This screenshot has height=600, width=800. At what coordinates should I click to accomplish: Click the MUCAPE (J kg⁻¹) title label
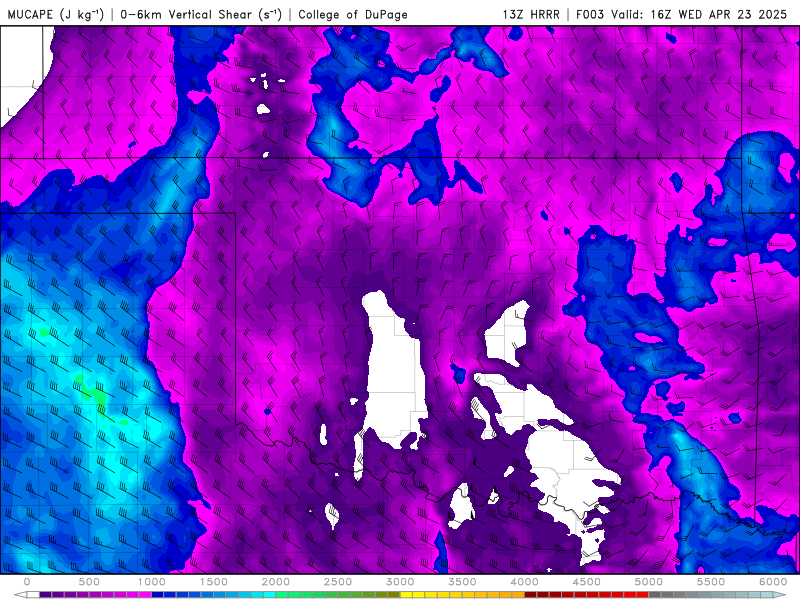[55, 14]
